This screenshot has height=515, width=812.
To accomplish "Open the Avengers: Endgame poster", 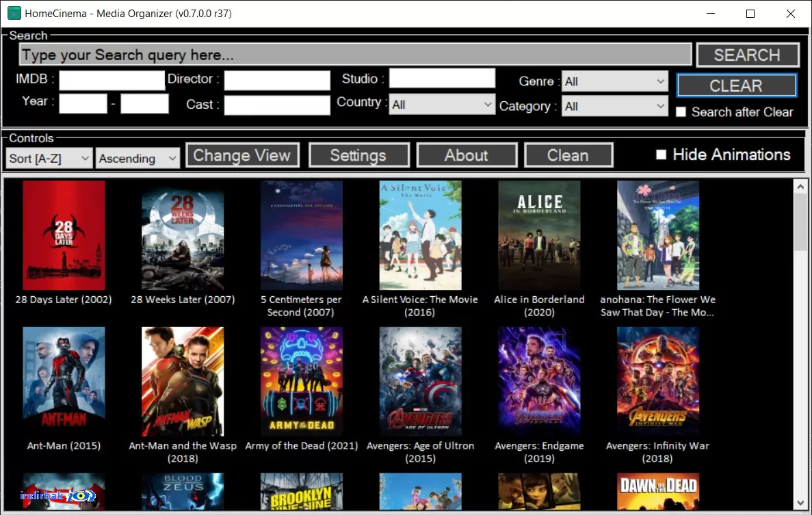I will (539, 382).
